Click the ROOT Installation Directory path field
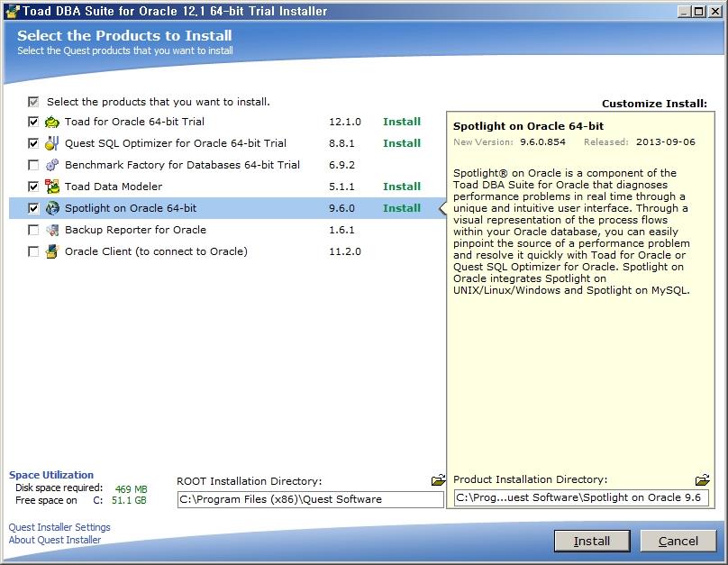The height and width of the screenshot is (565, 728). (310, 499)
